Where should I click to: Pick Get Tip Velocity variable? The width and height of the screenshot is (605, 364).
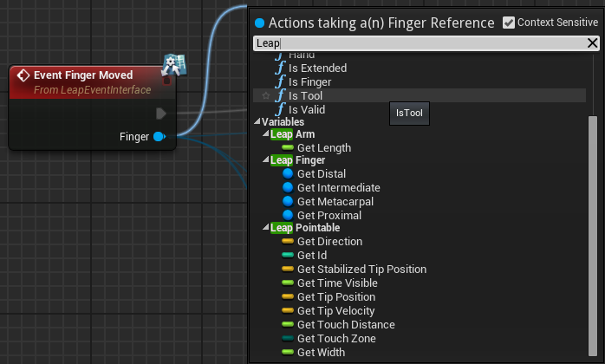coord(328,311)
